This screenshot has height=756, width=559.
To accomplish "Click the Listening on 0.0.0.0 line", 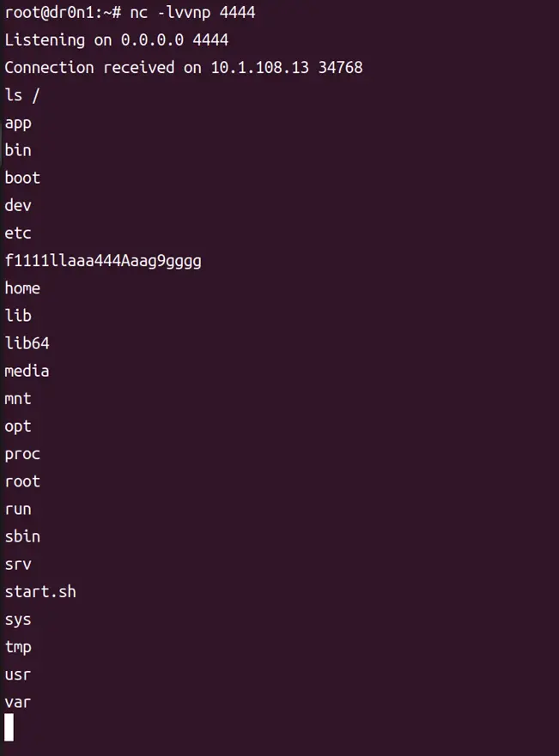I will pos(117,40).
